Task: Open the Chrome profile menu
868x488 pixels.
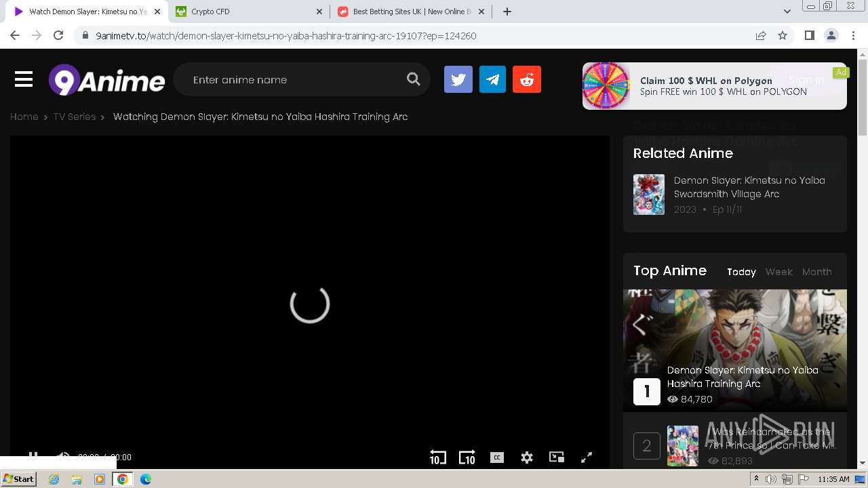Action: (831, 35)
